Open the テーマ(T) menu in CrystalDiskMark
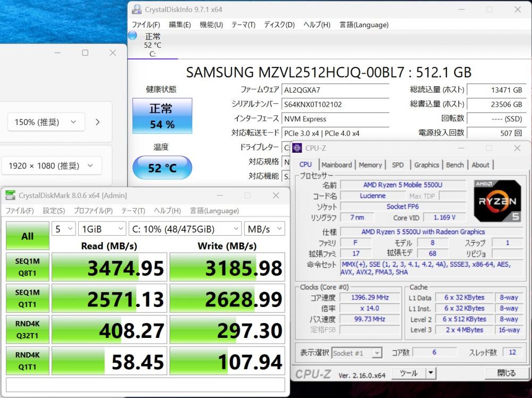 pos(133,211)
